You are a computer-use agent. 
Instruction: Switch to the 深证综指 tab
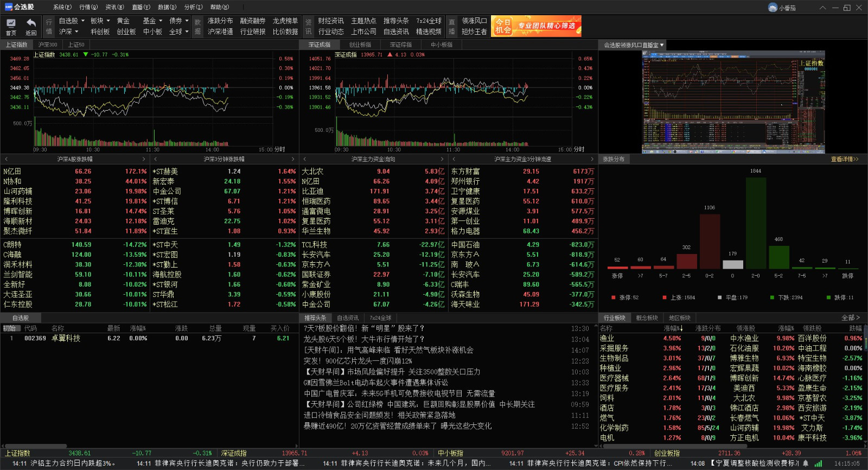tap(401, 45)
